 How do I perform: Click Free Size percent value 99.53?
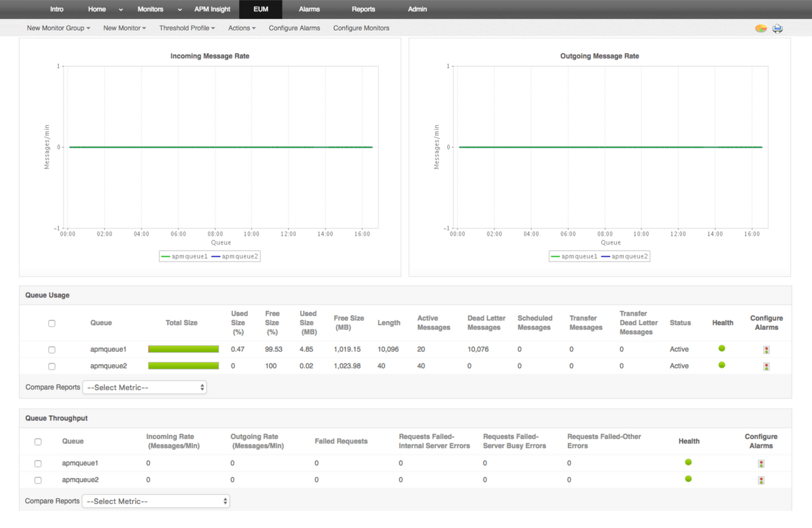click(273, 349)
